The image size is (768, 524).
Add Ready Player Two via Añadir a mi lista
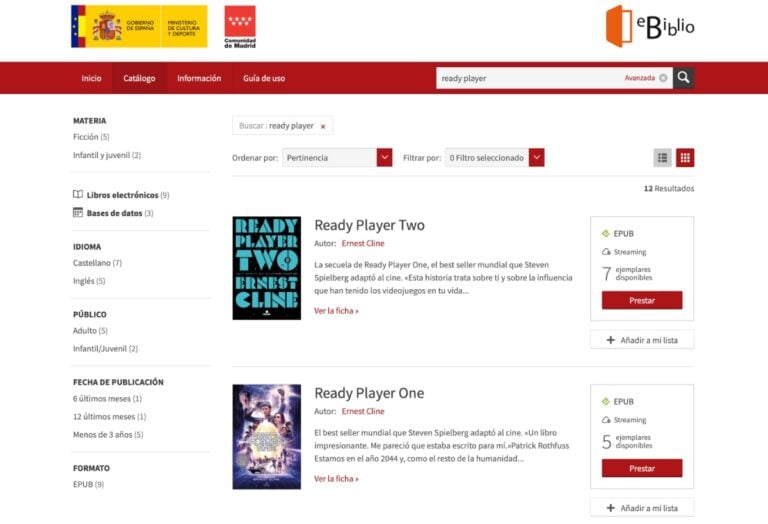642,340
